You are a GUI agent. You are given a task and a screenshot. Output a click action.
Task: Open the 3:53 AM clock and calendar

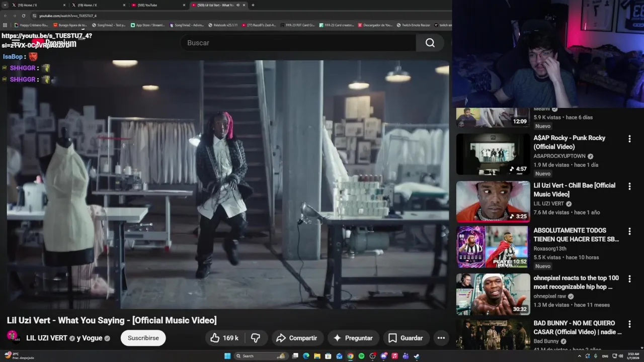click(x=633, y=356)
